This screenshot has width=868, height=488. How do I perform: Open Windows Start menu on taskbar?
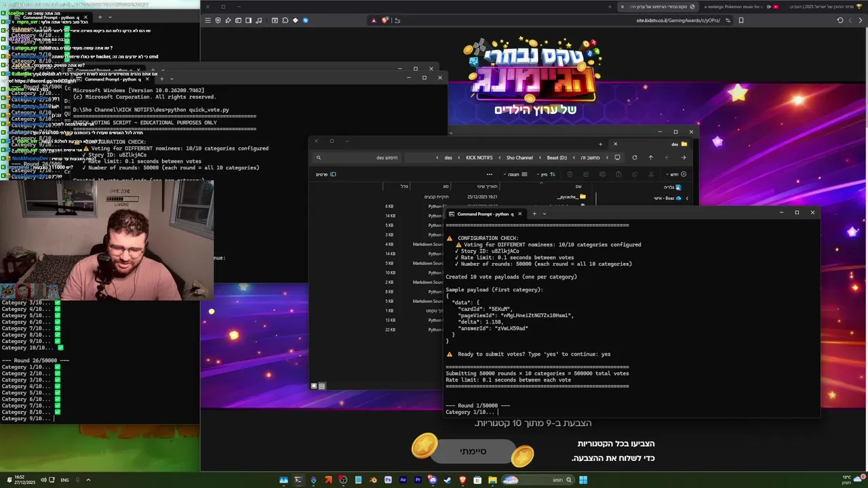pos(583,480)
